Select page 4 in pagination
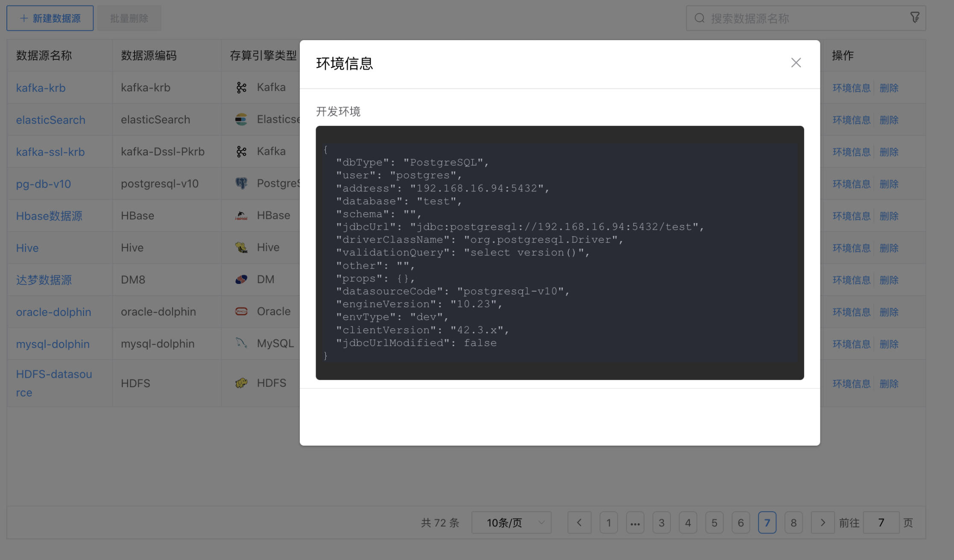Image resolution: width=954 pixels, height=560 pixels. tap(688, 522)
